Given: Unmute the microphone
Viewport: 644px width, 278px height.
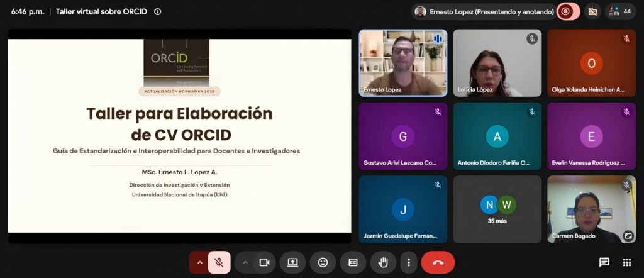Looking at the screenshot, I should pyautogui.click(x=219, y=262).
